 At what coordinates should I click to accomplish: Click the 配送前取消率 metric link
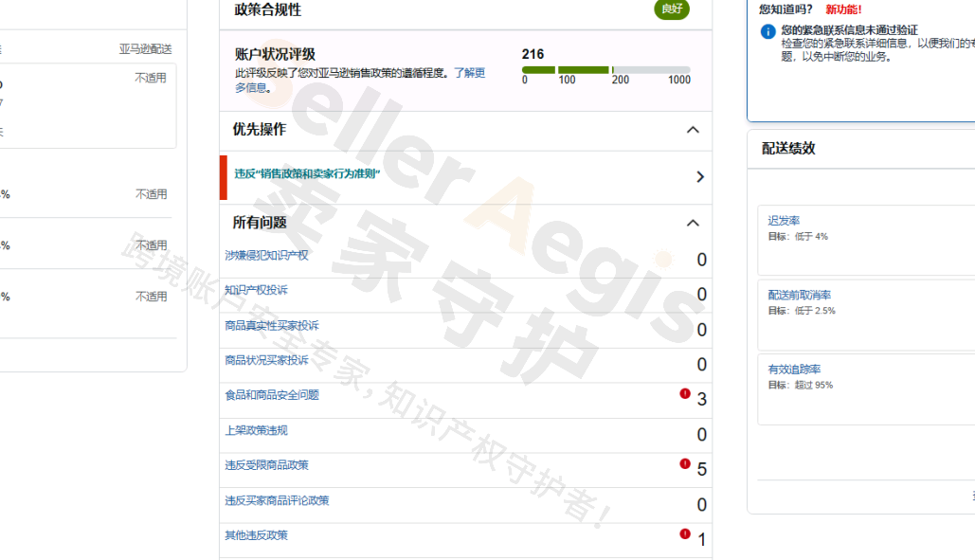[799, 296]
